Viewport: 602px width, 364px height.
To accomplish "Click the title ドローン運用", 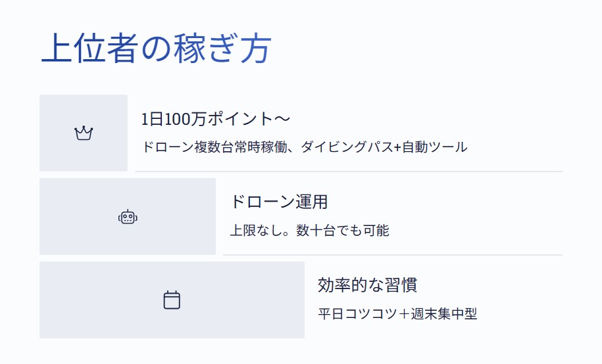I will [279, 202].
